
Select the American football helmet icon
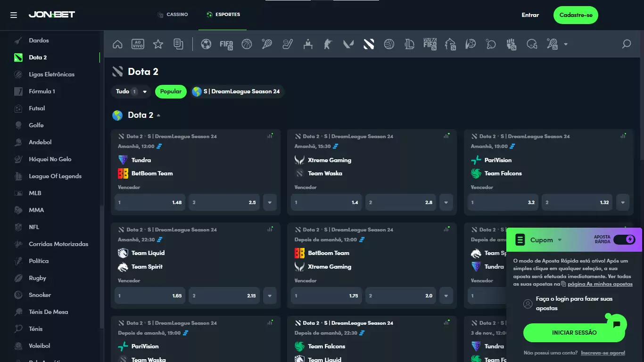coord(532,44)
